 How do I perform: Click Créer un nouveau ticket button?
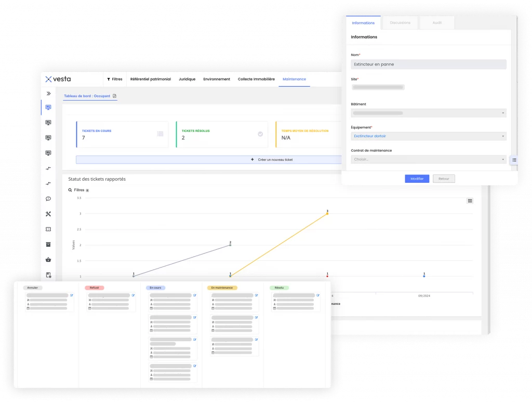(208, 160)
